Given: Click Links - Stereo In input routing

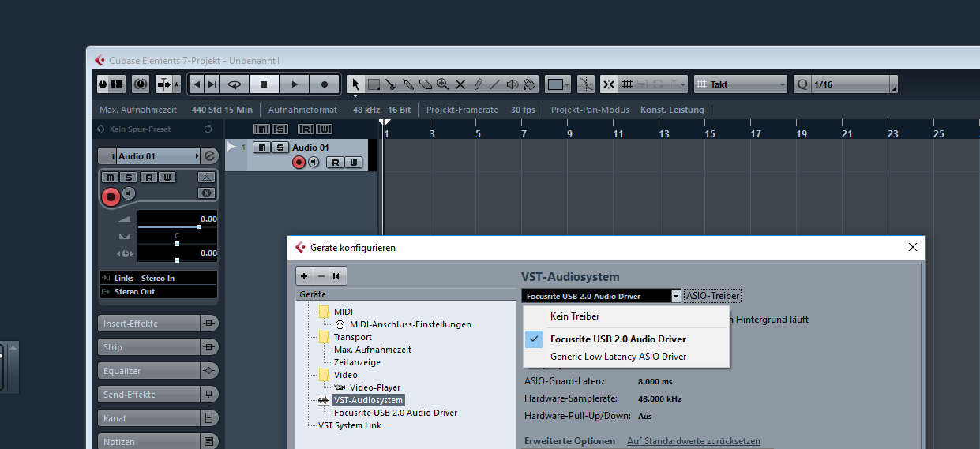Looking at the screenshot, I should [158, 278].
